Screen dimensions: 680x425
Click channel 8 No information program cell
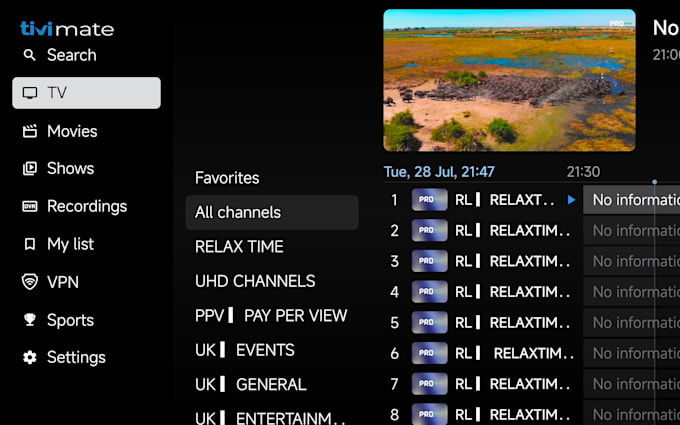pyautogui.click(x=631, y=413)
